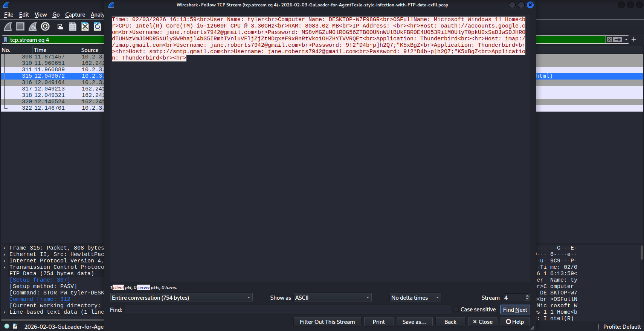644x331 pixels.
Task: Click the Find Next button
Action: (515, 310)
